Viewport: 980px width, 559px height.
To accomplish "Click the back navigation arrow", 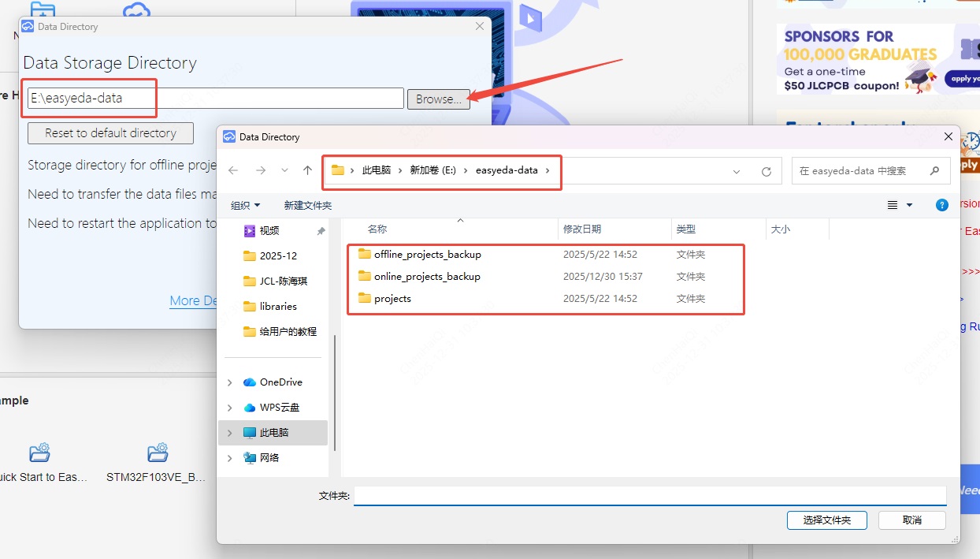I will click(x=233, y=170).
